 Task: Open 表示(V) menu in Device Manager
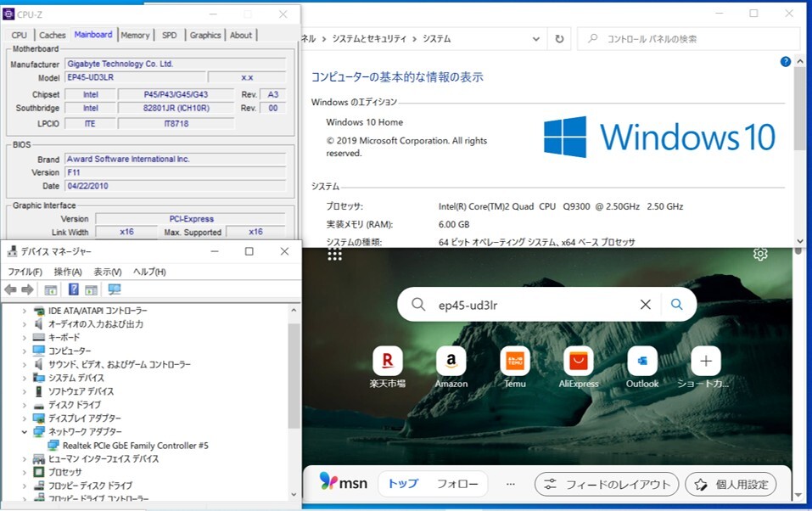pos(107,272)
